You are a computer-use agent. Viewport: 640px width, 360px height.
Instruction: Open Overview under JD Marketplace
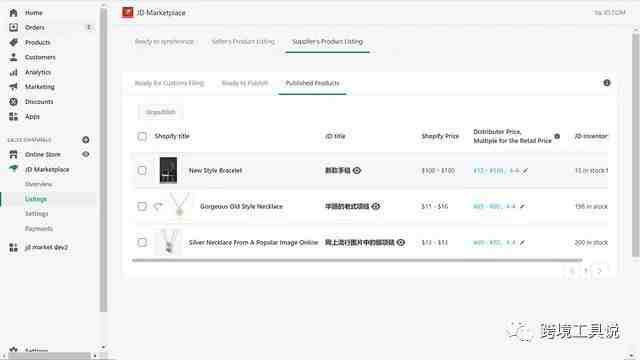[x=38, y=184]
